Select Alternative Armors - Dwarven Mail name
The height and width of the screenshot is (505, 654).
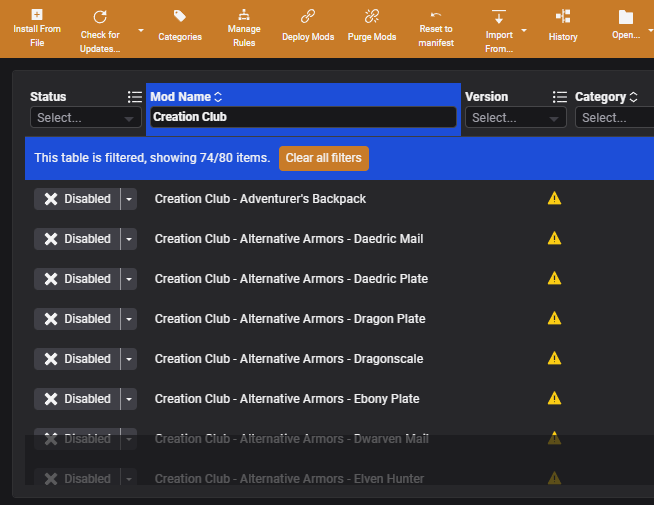292,439
